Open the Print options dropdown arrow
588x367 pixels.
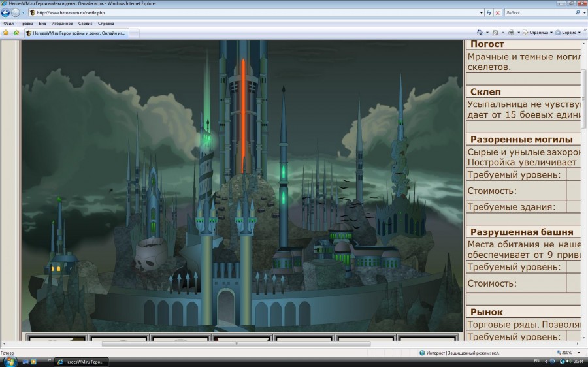(x=519, y=33)
